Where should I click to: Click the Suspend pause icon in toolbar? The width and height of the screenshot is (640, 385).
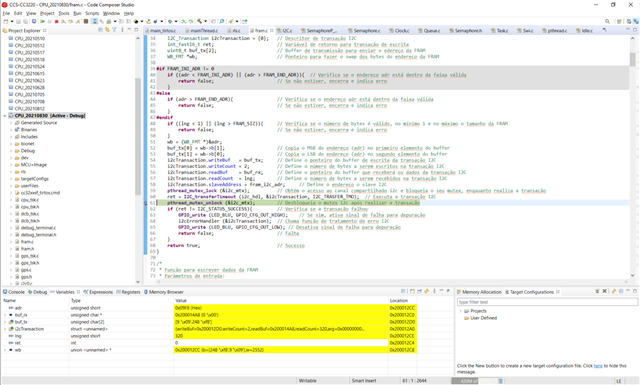(x=49, y=21)
